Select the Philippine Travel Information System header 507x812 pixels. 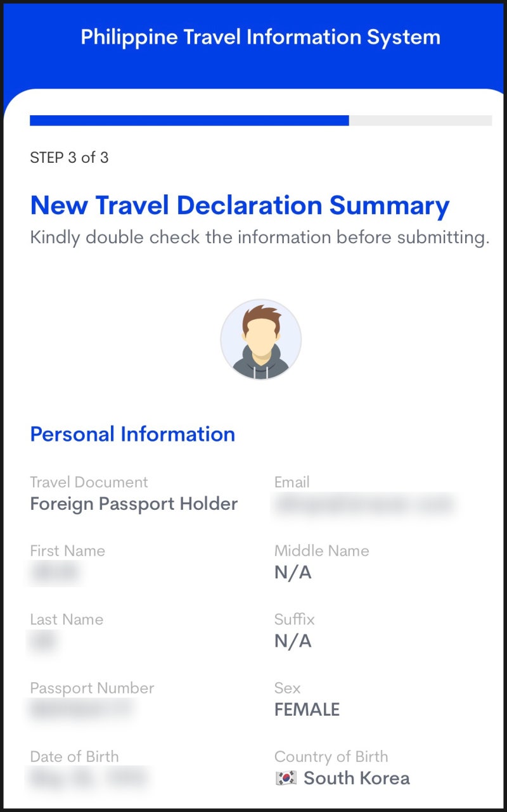pos(260,37)
